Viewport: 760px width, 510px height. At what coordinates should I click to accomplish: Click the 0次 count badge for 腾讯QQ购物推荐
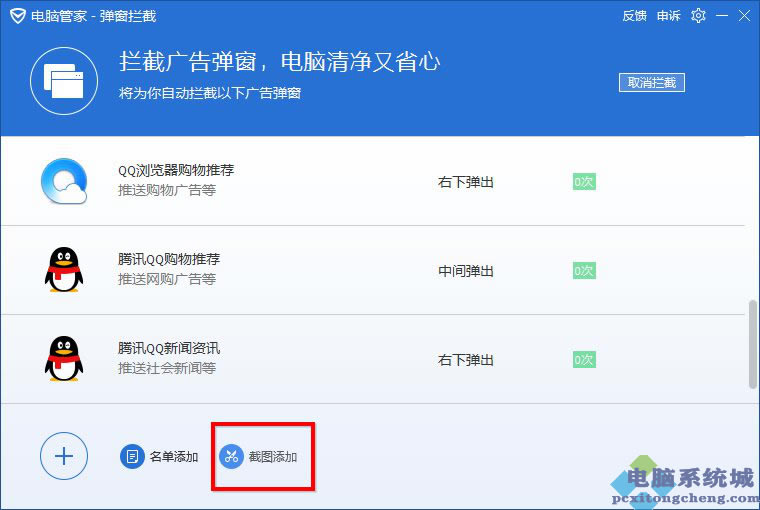click(584, 271)
